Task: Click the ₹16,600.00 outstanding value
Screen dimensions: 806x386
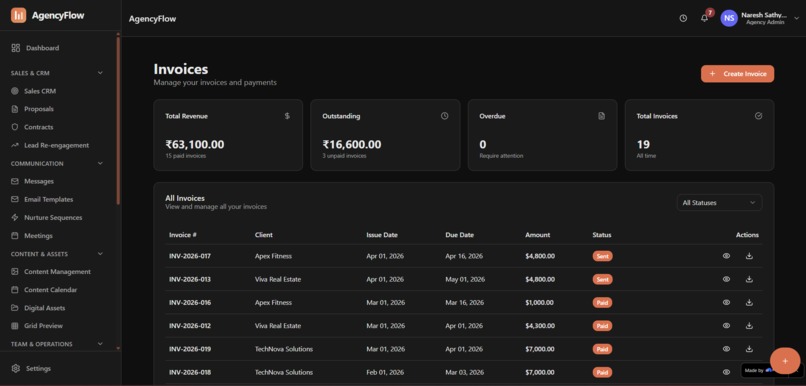Action: (x=352, y=144)
